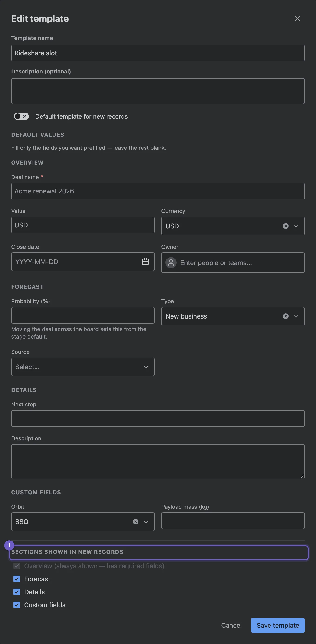Expand the Currency dropdown chevron
The image size is (316, 644).
[296, 226]
